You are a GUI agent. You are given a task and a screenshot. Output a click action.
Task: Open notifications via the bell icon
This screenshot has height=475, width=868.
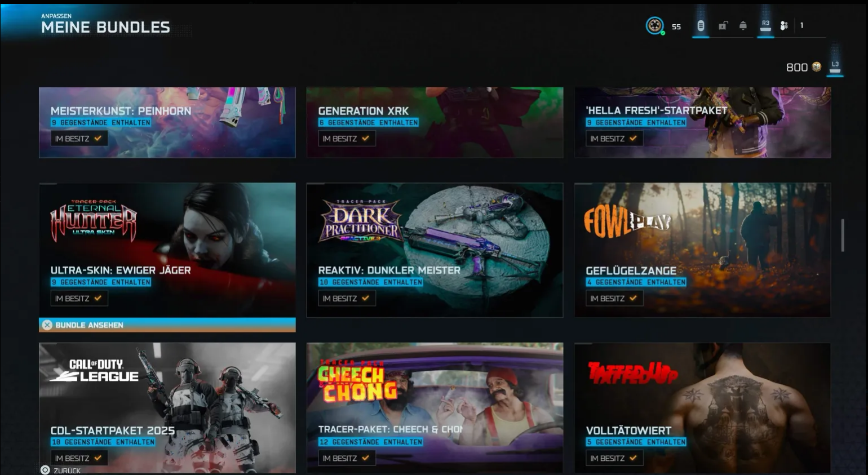click(743, 25)
